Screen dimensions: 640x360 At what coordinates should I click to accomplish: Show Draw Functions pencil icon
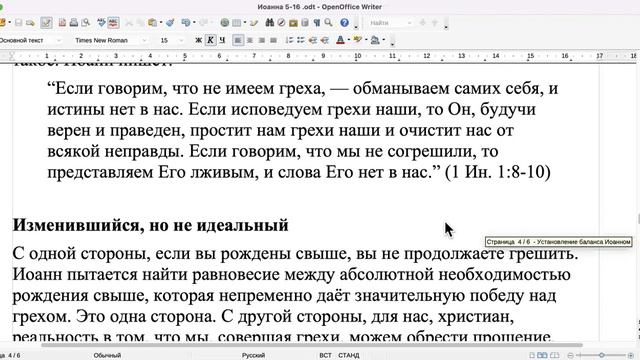click(x=254, y=23)
